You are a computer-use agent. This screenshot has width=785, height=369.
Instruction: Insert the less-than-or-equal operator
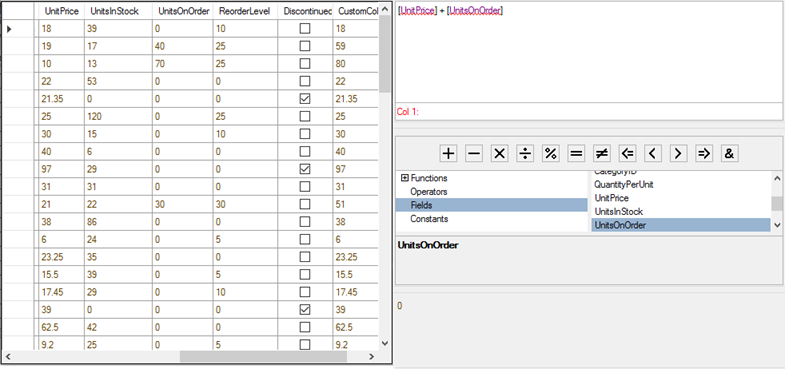(x=627, y=154)
